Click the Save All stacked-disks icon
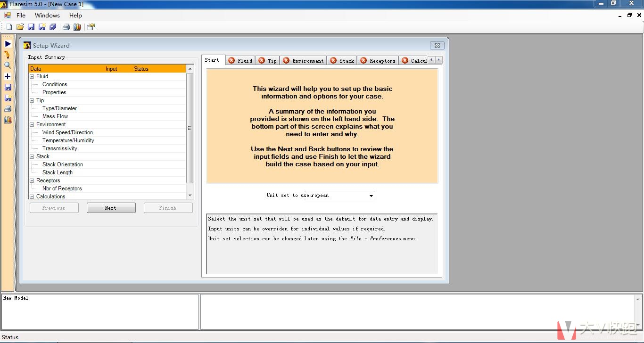This screenshot has width=644, height=343. [x=53, y=27]
